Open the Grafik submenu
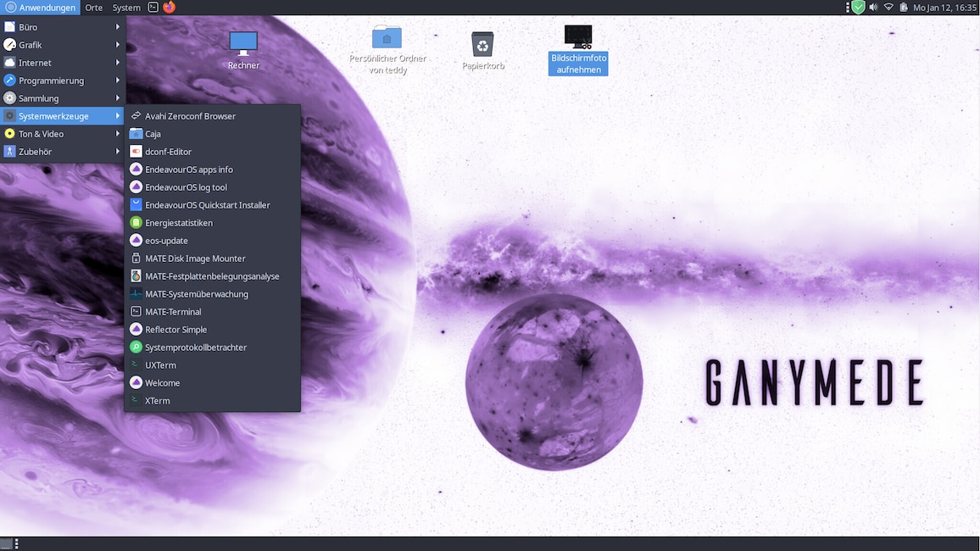Viewport: 980px width, 551px height. pos(63,45)
